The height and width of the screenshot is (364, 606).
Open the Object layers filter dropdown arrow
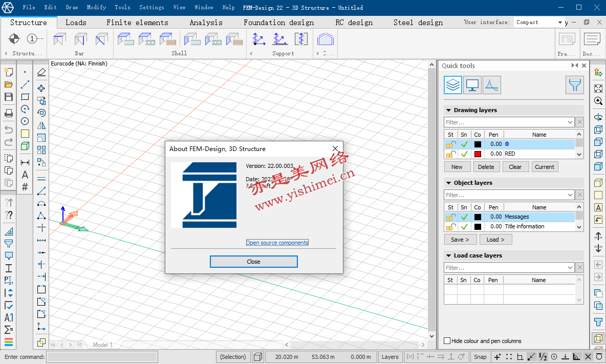(x=570, y=195)
